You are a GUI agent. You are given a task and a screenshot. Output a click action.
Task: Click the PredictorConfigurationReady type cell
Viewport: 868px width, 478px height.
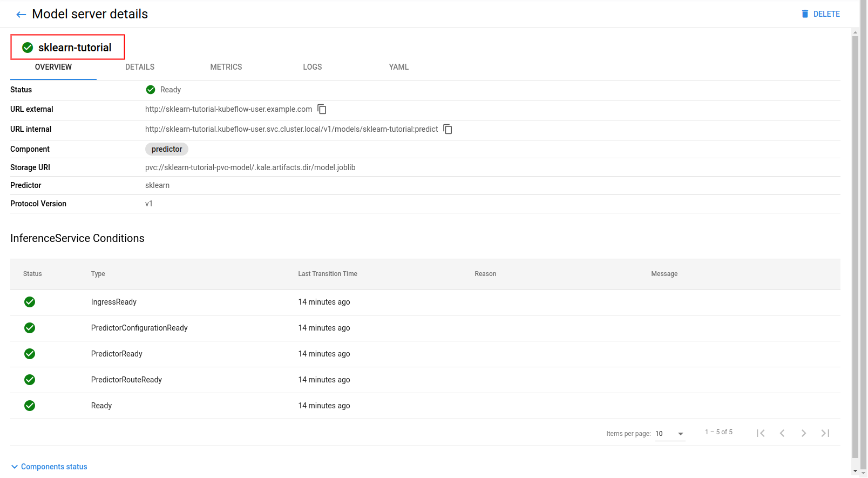(139, 328)
